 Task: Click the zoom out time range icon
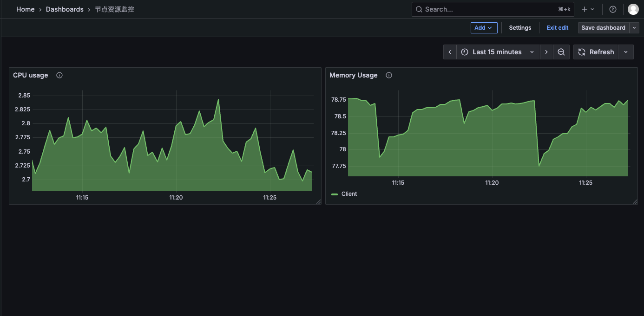pyautogui.click(x=561, y=52)
